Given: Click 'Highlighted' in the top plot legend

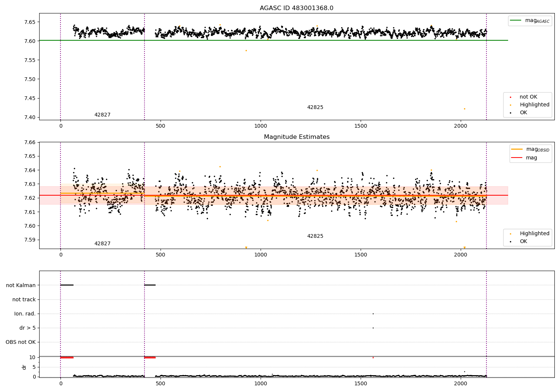Looking at the screenshot, I should (530, 105).
